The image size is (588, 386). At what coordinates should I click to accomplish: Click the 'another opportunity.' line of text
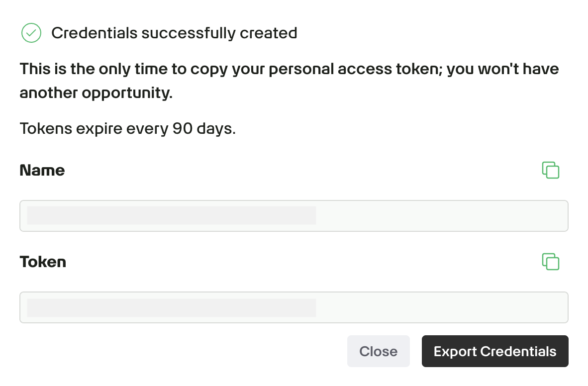point(96,93)
